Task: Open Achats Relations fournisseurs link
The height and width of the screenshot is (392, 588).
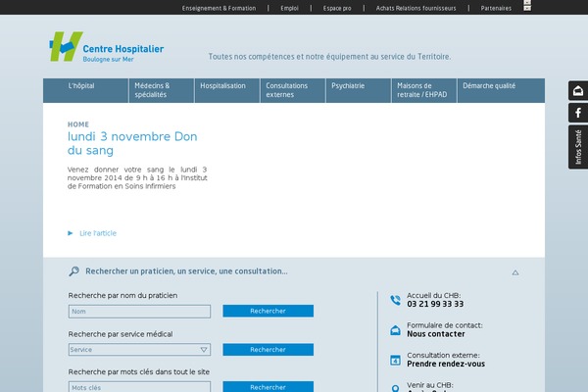Action: tap(416, 8)
